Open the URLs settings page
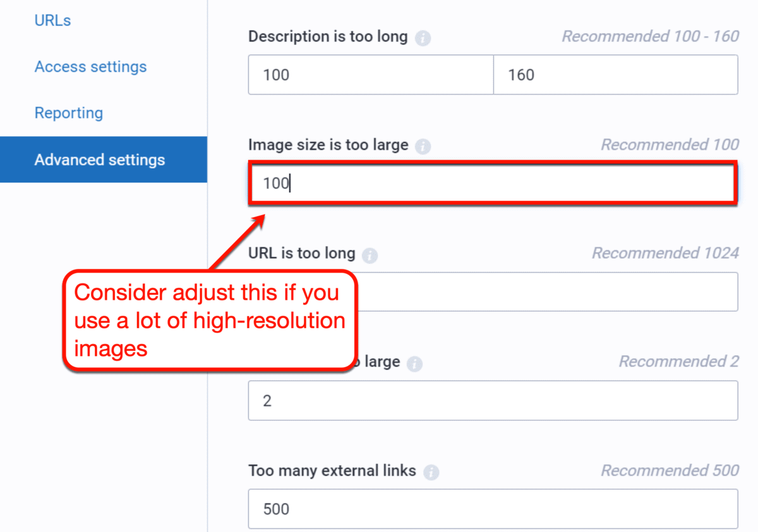The width and height of the screenshot is (758, 532). [52, 20]
